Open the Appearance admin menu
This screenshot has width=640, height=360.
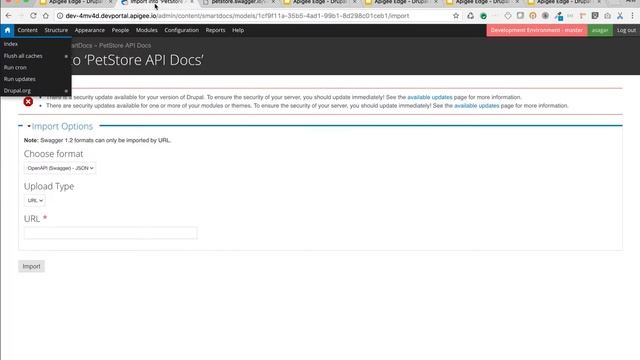coord(89,30)
